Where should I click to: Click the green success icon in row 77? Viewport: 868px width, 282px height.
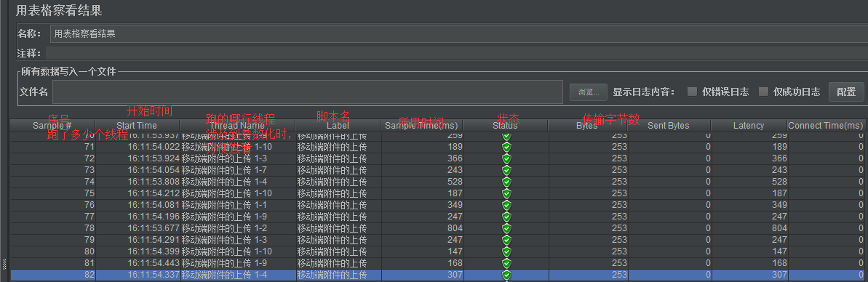pyautogui.click(x=506, y=216)
